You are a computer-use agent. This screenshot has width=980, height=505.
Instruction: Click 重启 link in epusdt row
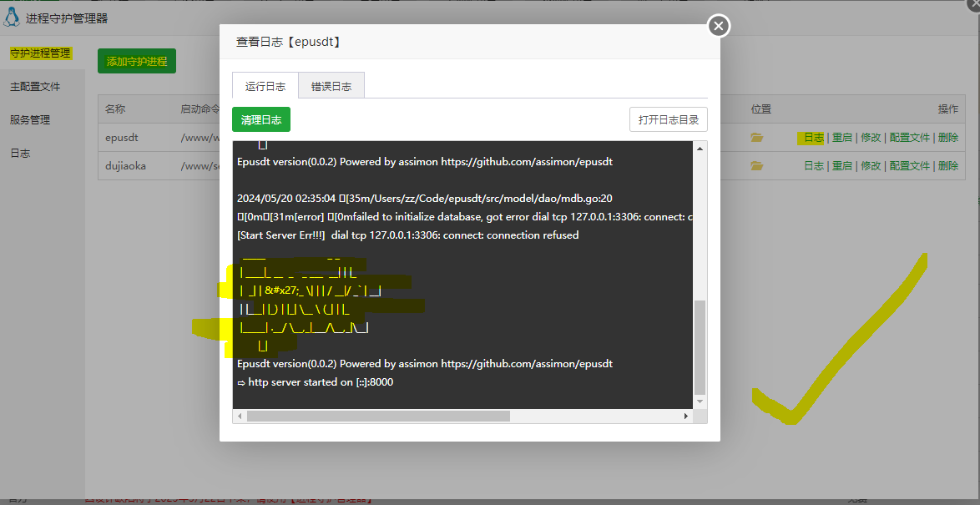coord(842,138)
